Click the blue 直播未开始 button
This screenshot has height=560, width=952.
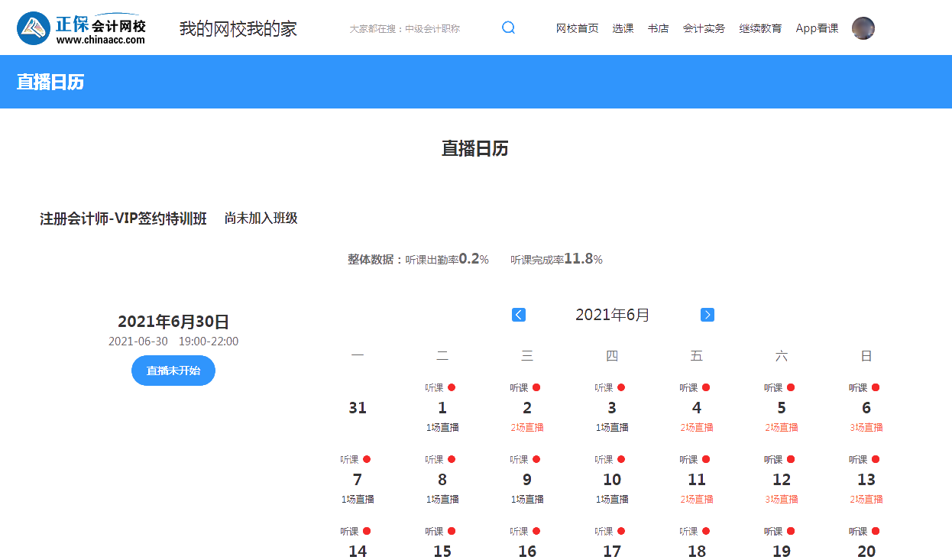[173, 371]
